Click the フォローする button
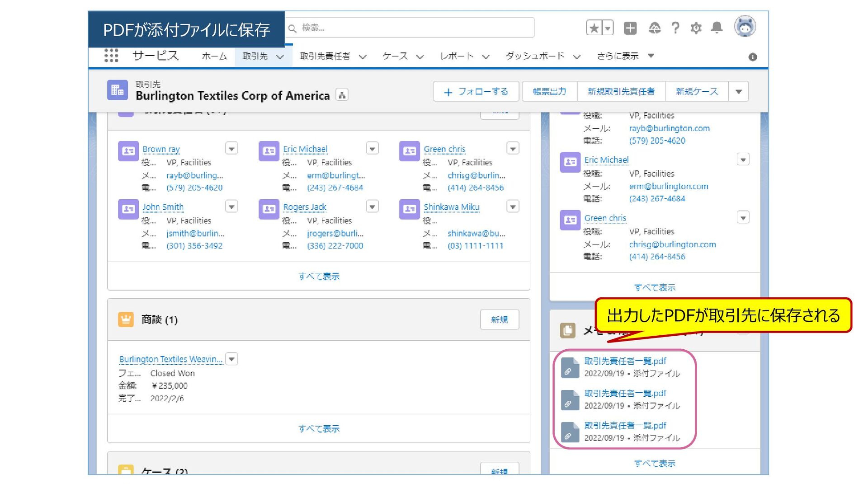This screenshot has height=488, width=868. (x=476, y=92)
